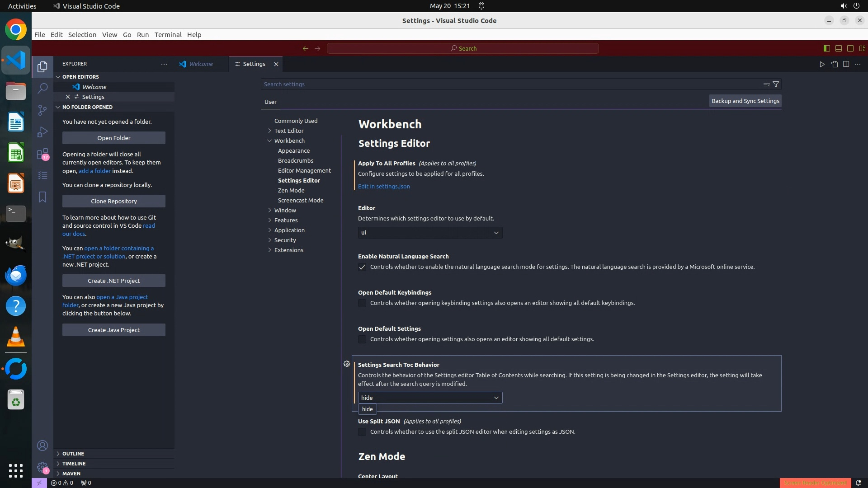Click the settings filter funnel icon

(x=776, y=84)
